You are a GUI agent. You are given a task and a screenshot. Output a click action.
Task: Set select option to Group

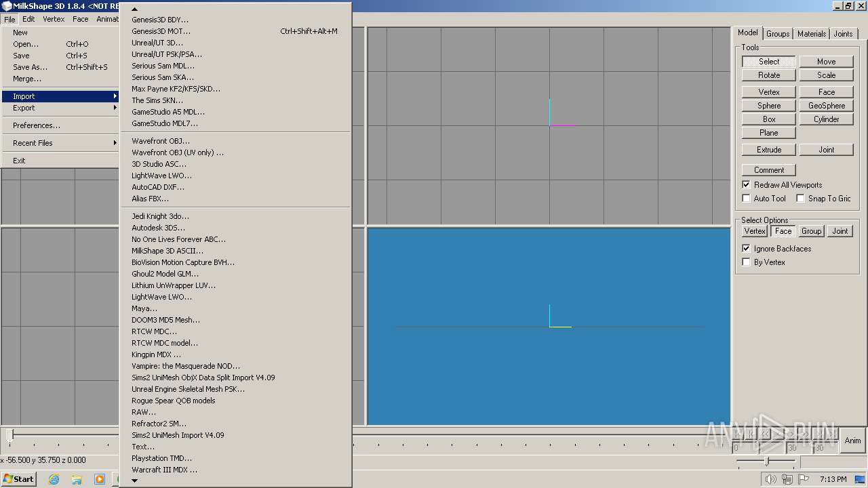[x=812, y=231]
